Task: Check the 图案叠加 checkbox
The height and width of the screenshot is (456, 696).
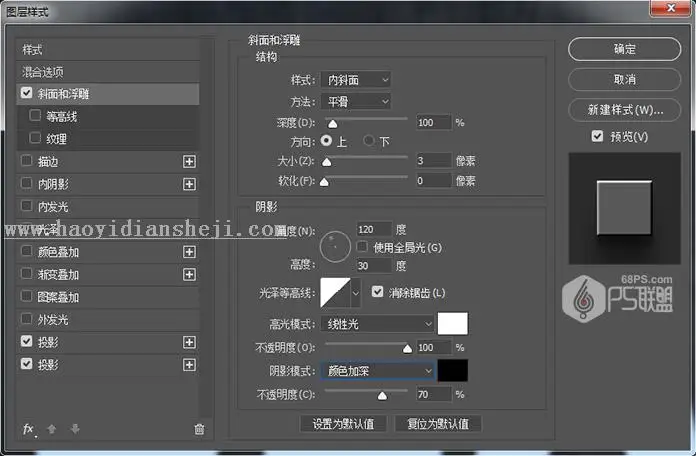Action: [x=27, y=296]
